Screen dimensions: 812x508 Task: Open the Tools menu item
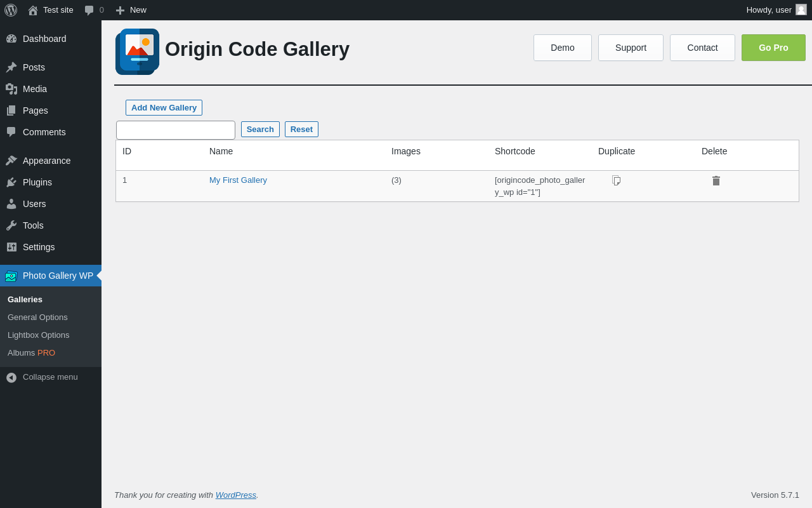point(51,225)
